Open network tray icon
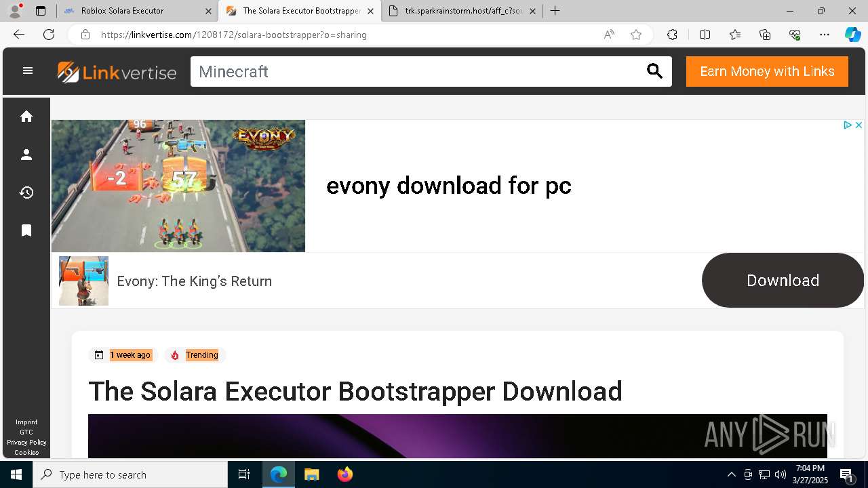This screenshot has width=868, height=488. click(x=764, y=474)
